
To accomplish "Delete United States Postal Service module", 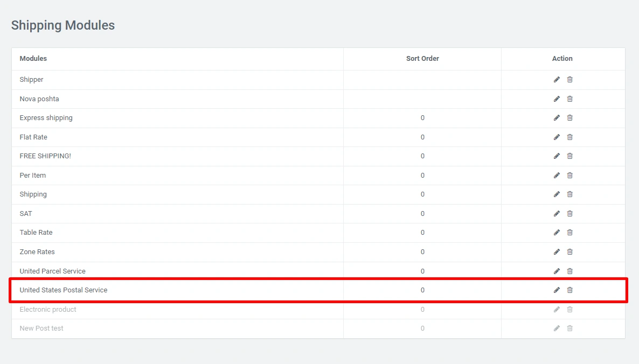I will pyautogui.click(x=569, y=290).
